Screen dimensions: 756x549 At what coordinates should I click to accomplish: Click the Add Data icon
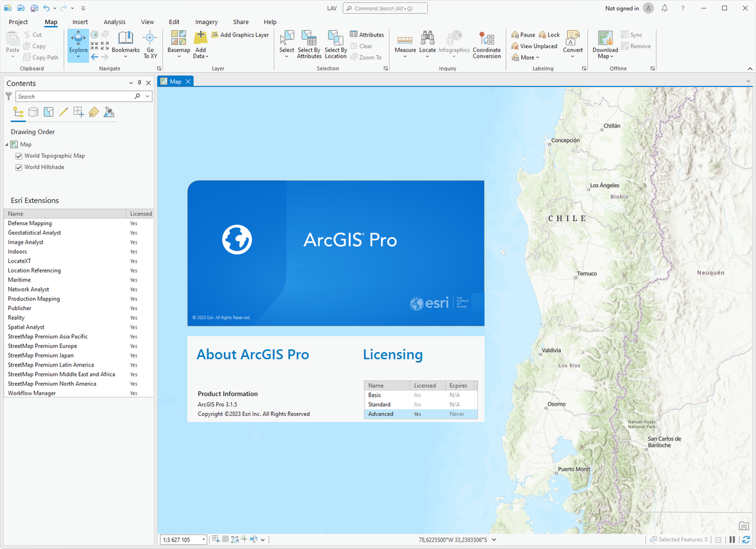pyautogui.click(x=201, y=38)
